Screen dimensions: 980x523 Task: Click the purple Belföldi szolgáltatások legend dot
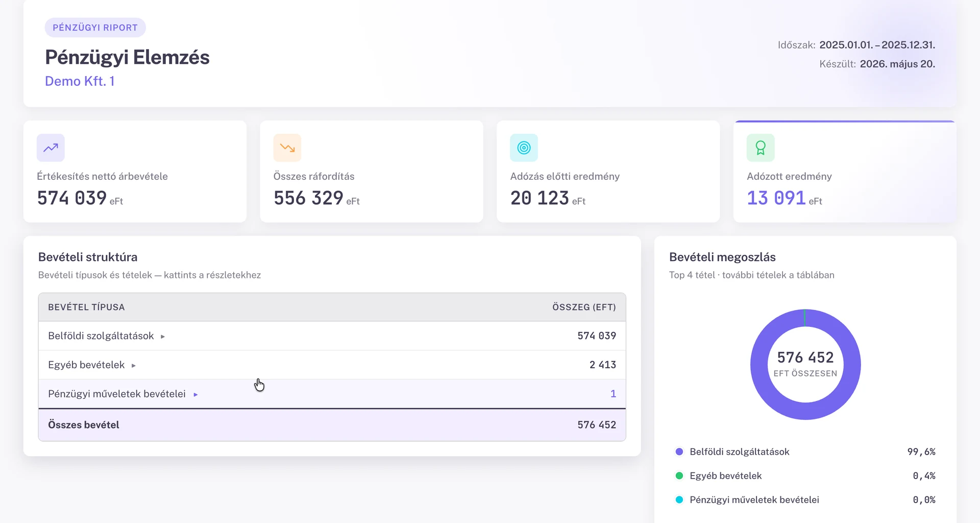[679, 451]
